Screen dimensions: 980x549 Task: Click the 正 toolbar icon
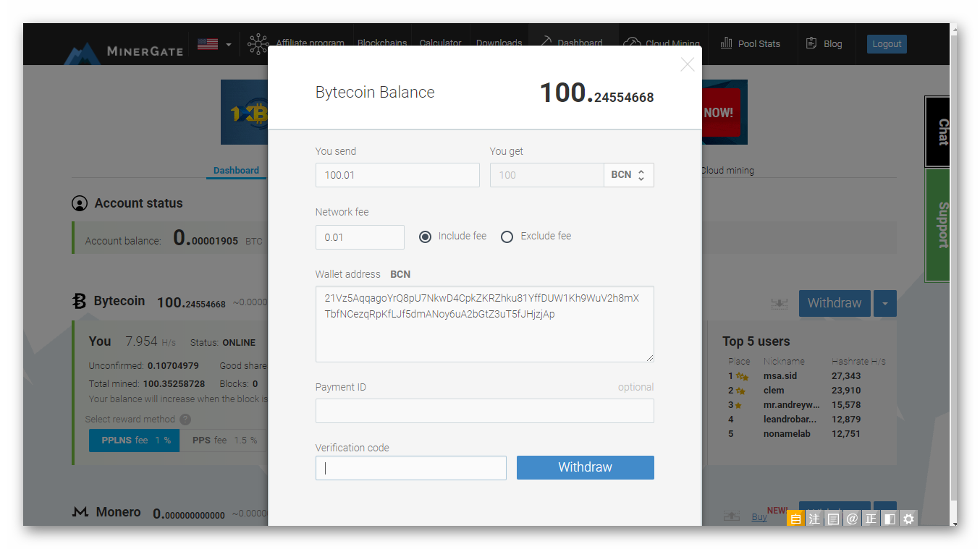click(871, 519)
